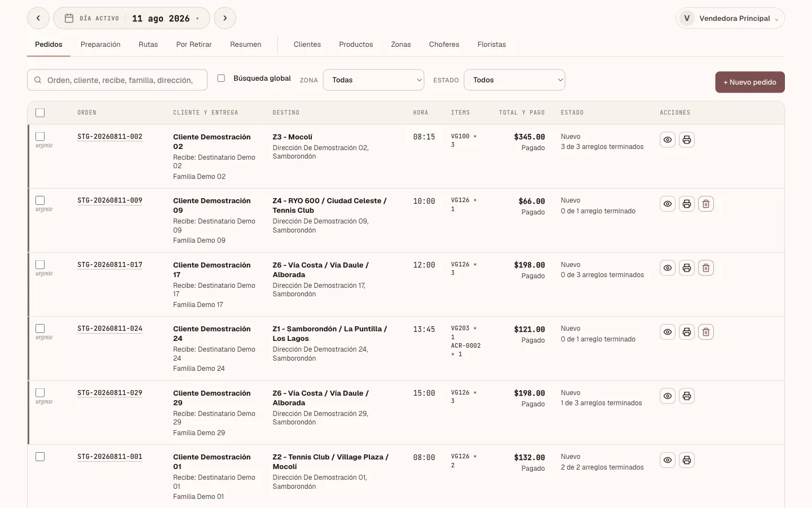This screenshot has height=508, width=812.
Task: Print order STG-20260811-009
Action: [x=687, y=204]
